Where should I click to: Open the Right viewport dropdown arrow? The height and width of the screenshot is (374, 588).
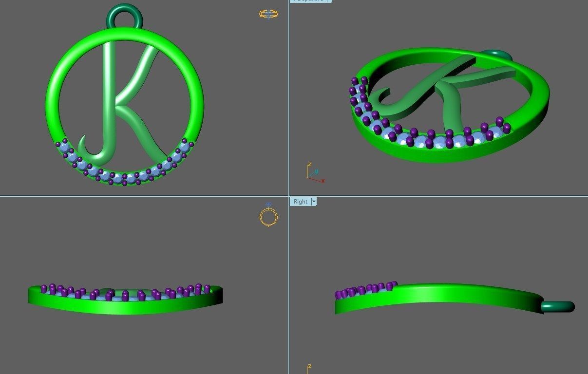pyautogui.click(x=314, y=202)
